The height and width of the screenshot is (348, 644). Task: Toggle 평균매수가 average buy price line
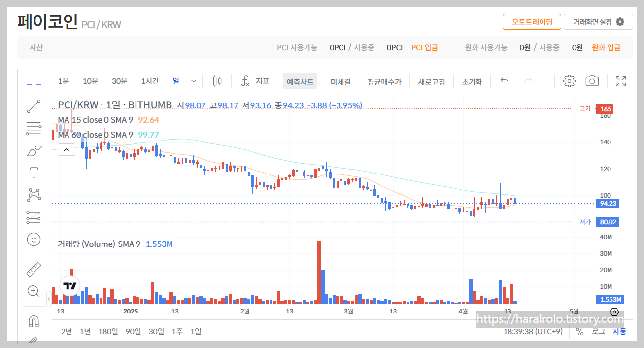click(x=384, y=82)
